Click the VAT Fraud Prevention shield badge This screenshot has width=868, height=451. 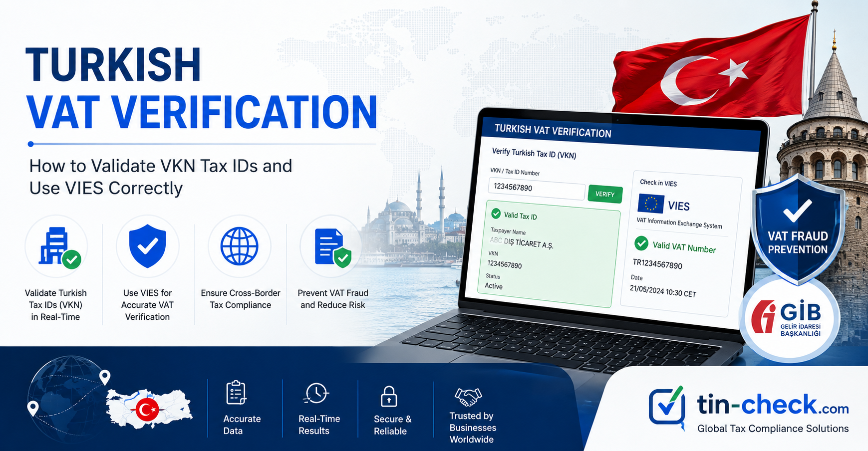tap(798, 229)
